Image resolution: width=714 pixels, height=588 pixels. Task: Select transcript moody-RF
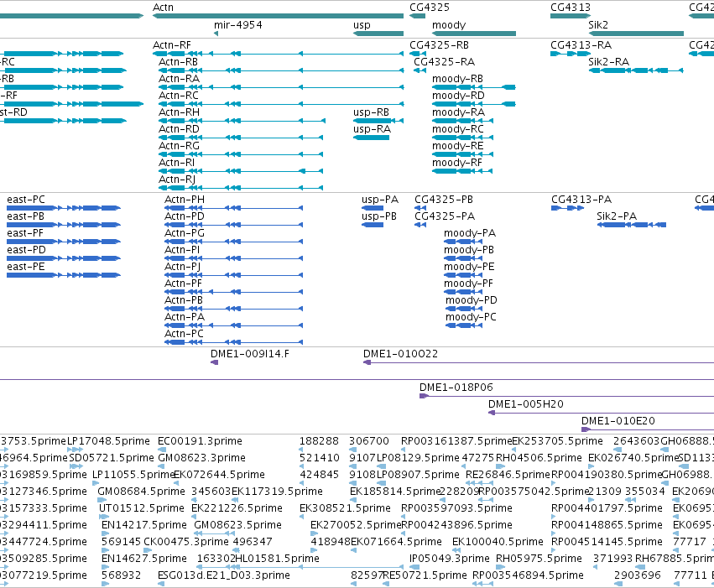(x=457, y=163)
